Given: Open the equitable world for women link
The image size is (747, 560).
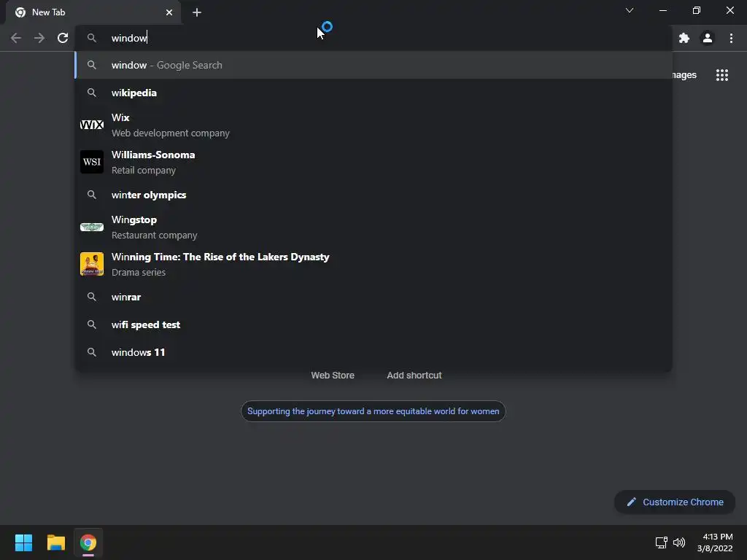Looking at the screenshot, I should [x=373, y=411].
